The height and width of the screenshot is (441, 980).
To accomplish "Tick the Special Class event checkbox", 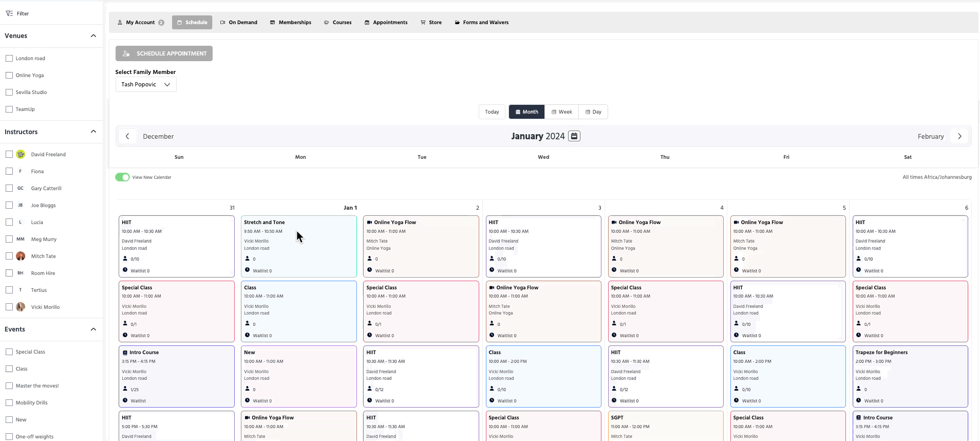I will tap(9, 352).
